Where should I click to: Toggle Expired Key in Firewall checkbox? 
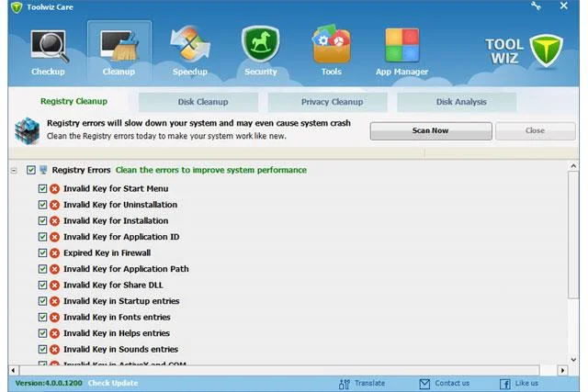[x=42, y=253]
